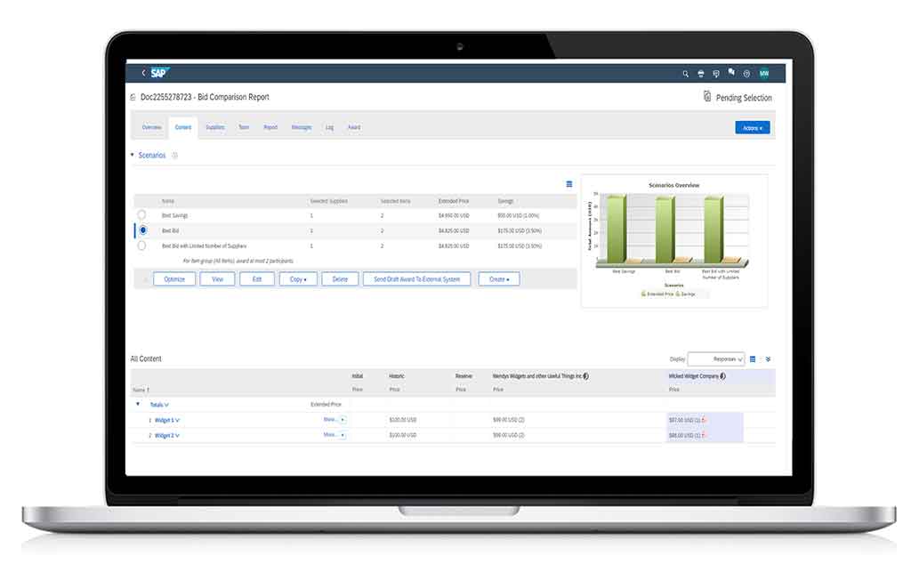
Task: Select the Best Savings scenario radio
Action: coord(141,215)
